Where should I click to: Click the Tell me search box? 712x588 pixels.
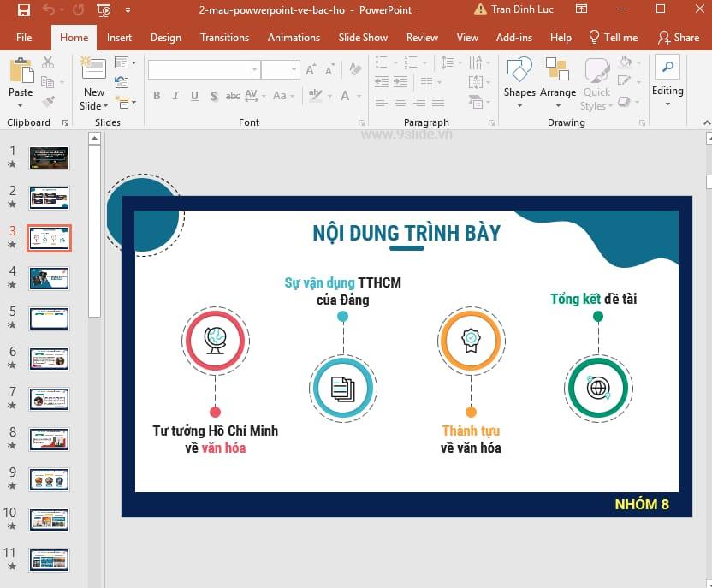tap(614, 38)
